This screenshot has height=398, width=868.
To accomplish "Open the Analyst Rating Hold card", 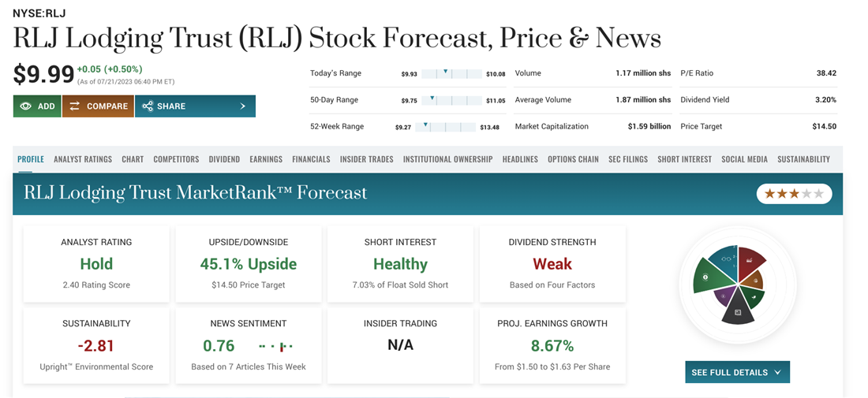I will [x=96, y=264].
